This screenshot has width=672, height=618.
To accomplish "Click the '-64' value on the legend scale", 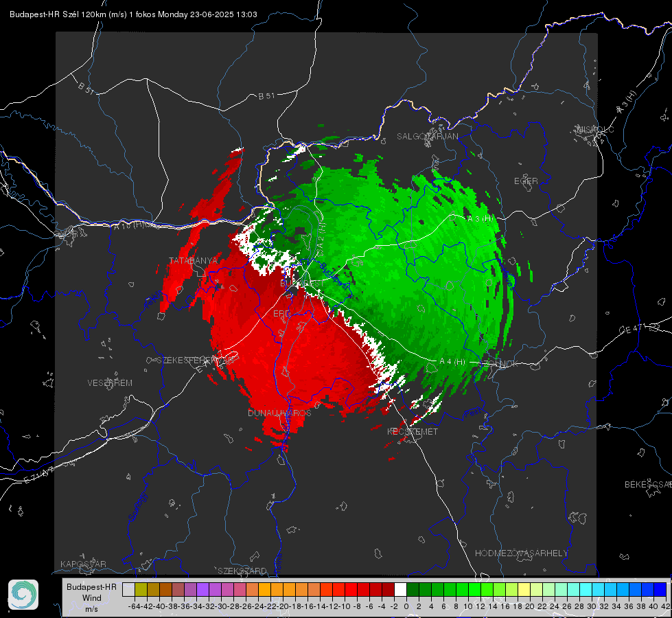I will tap(135, 606).
